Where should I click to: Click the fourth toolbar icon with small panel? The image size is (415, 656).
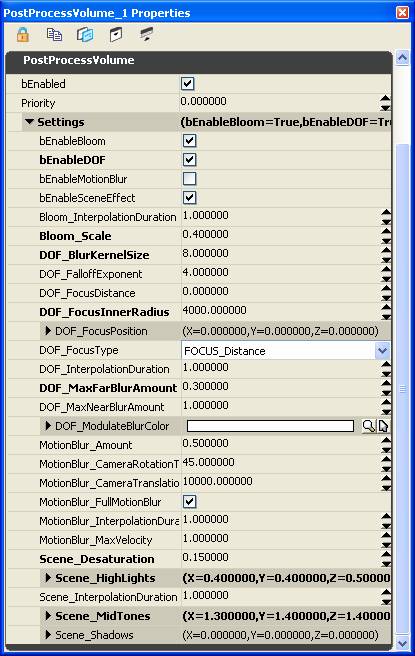coord(116,34)
